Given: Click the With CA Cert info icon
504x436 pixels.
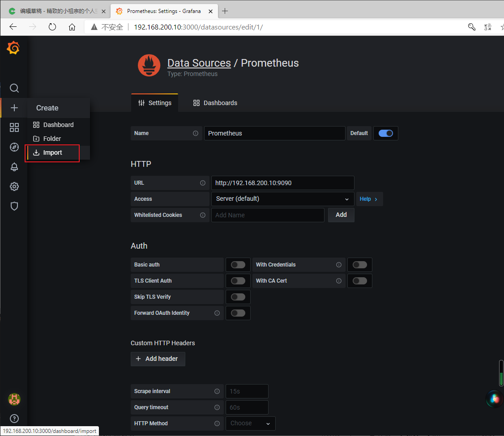Looking at the screenshot, I should pos(339,281).
